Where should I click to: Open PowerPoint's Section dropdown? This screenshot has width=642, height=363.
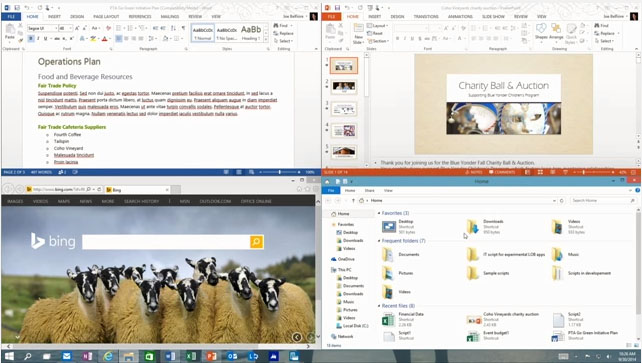click(x=378, y=41)
